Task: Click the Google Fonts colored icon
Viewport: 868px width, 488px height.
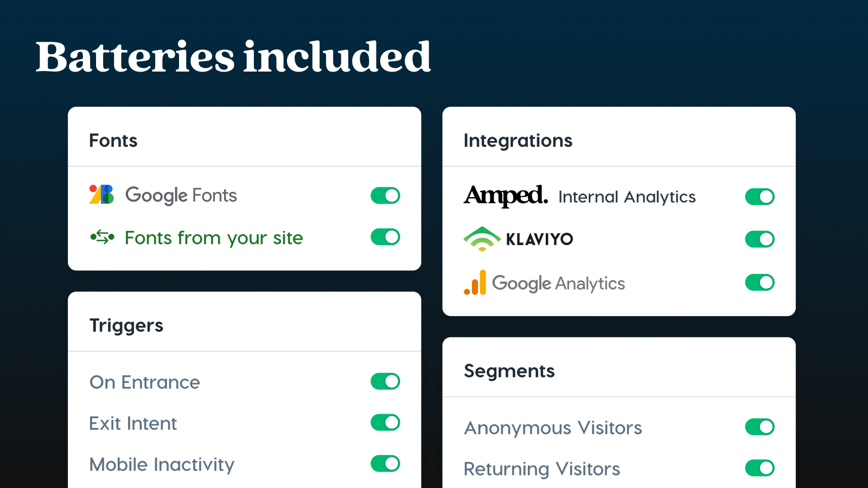Action: (101, 195)
